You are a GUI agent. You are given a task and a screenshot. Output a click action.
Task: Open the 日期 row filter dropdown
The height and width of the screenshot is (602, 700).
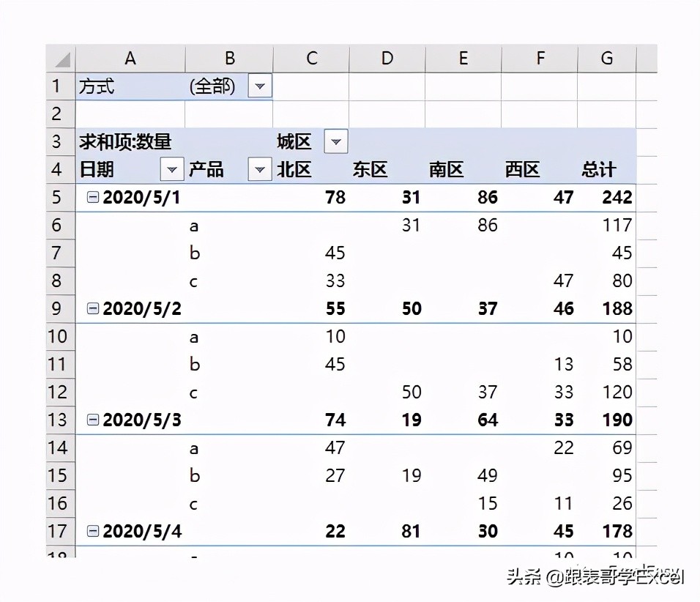[x=172, y=169]
